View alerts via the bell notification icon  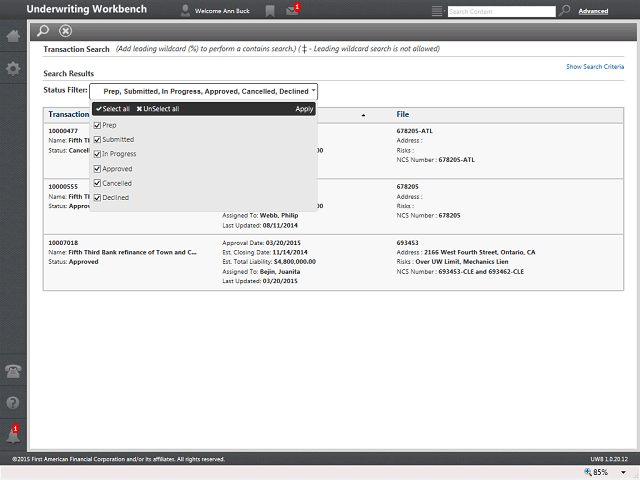point(13,435)
